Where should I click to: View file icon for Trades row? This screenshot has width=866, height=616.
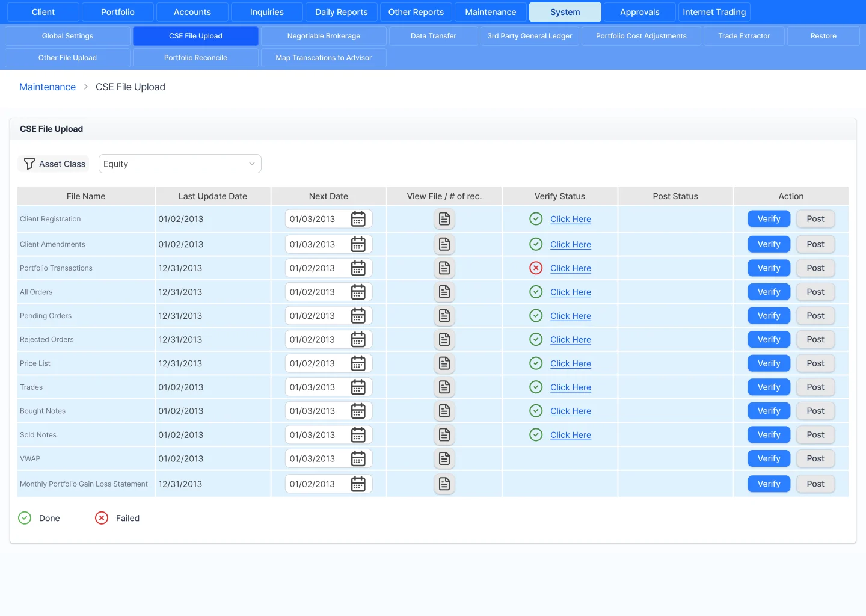(444, 387)
